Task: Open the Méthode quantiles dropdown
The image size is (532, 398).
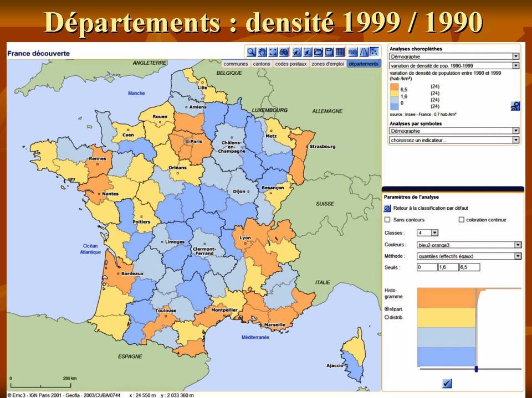Action: click(x=469, y=256)
